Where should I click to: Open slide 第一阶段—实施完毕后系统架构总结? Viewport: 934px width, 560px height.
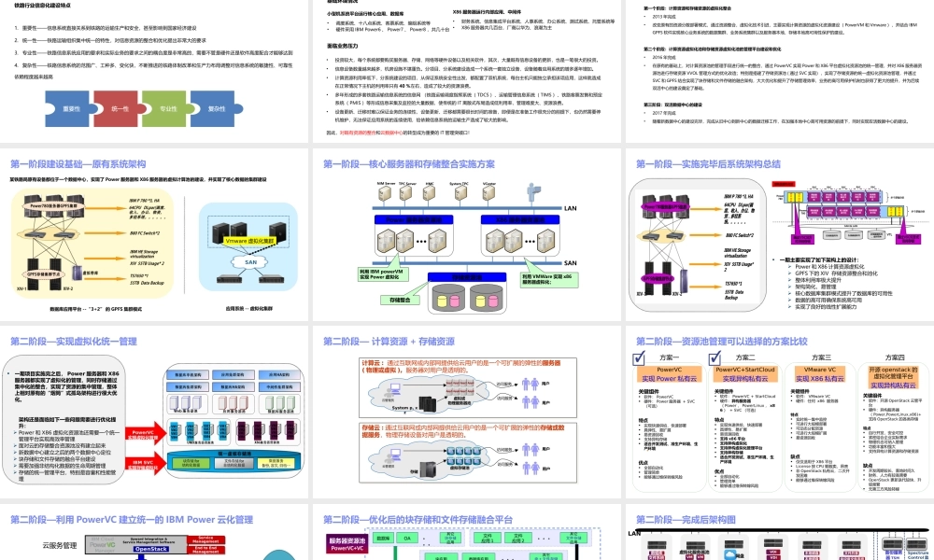[780, 234]
